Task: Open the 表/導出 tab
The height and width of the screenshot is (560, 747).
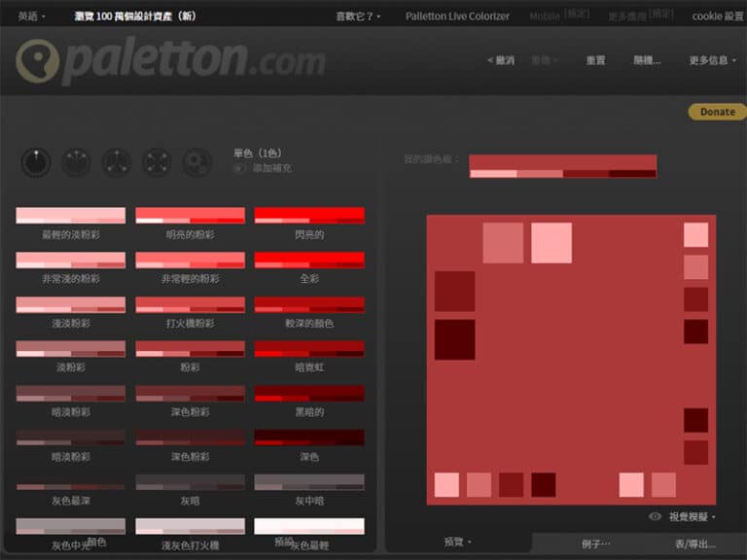Action: pos(694,543)
